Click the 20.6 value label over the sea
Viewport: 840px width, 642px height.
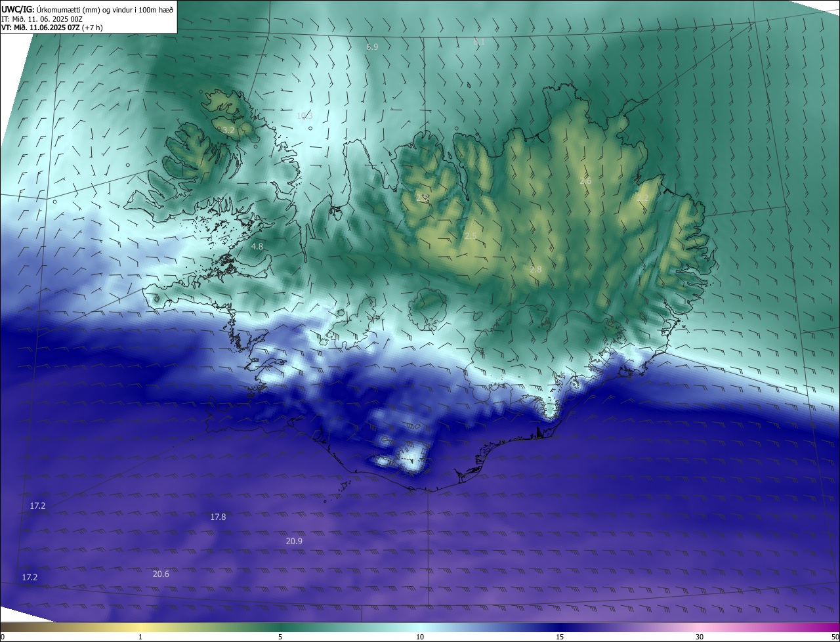pyautogui.click(x=161, y=574)
